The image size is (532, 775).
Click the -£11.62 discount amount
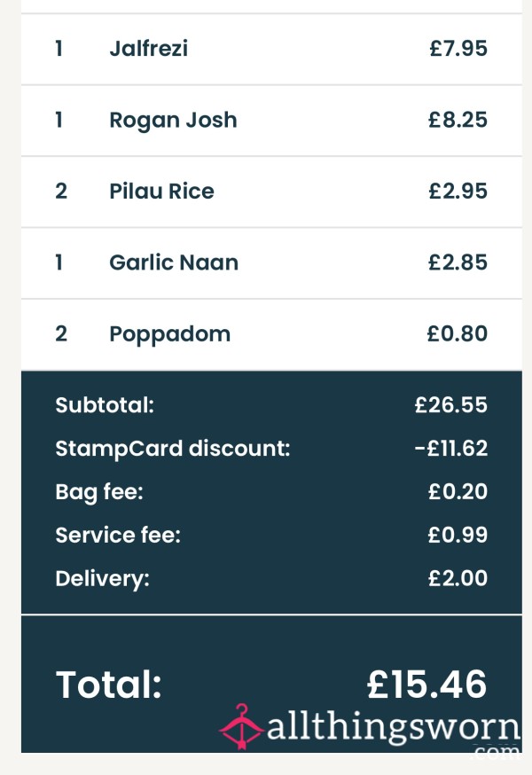point(451,449)
